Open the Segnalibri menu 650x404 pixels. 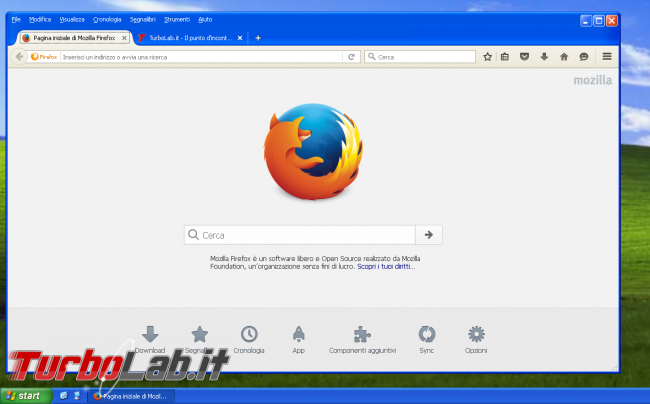[x=143, y=19]
